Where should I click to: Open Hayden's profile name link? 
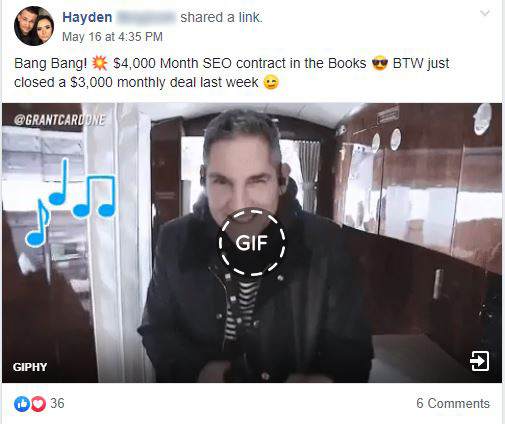[87, 17]
